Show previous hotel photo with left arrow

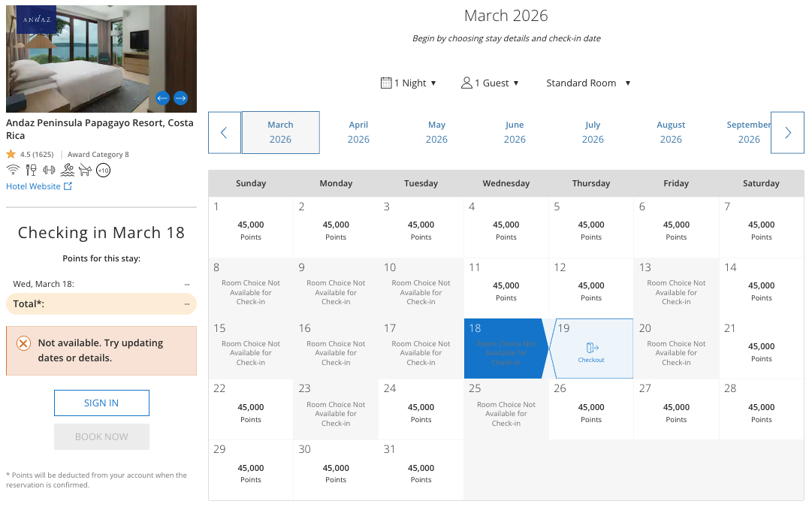162,98
